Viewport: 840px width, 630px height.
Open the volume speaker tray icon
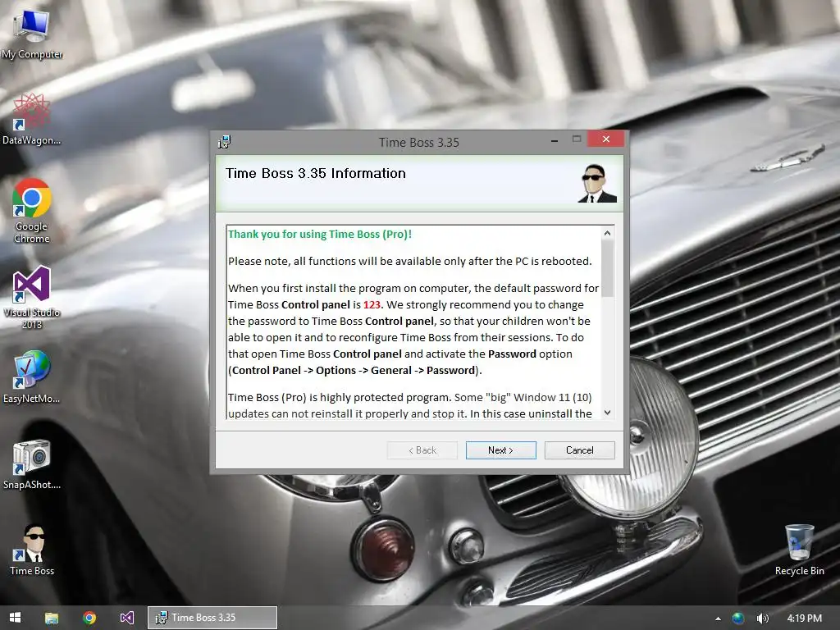762,619
